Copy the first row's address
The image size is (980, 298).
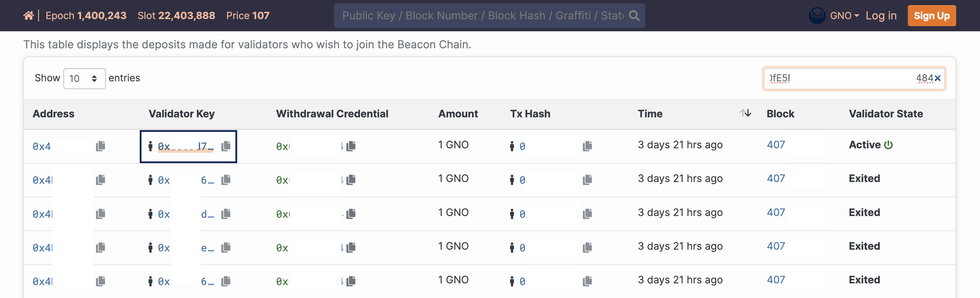pyautogui.click(x=100, y=146)
